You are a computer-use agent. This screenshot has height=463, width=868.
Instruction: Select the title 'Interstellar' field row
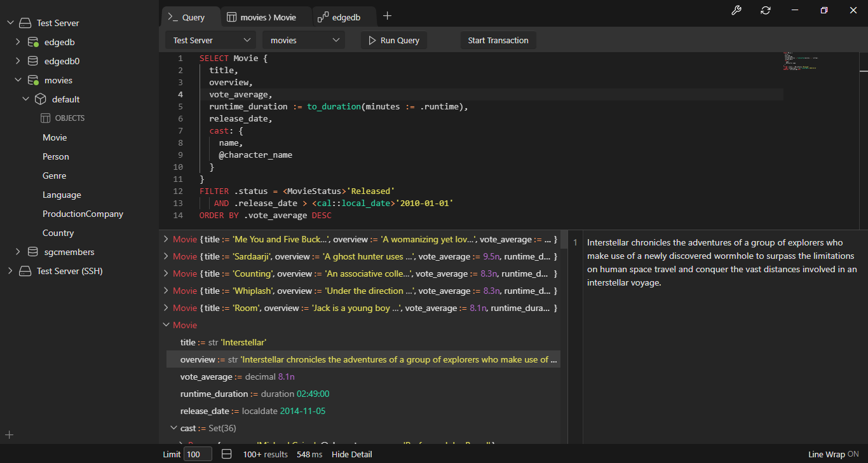[363, 342]
